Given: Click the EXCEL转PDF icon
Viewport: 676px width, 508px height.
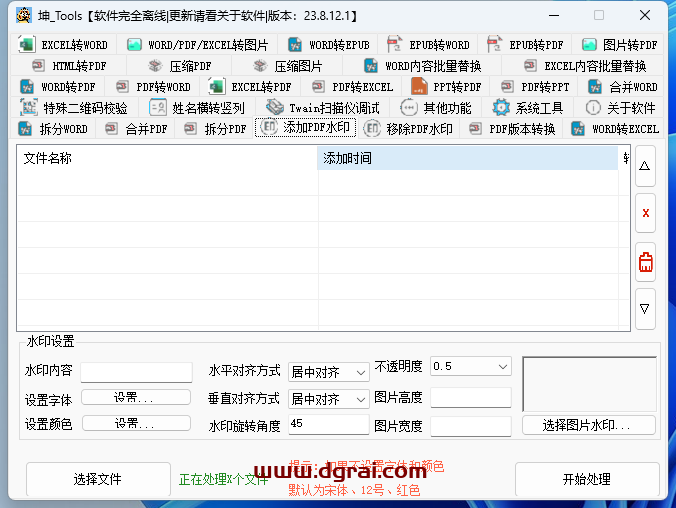Looking at the screenshot, I should pos(217,87).
